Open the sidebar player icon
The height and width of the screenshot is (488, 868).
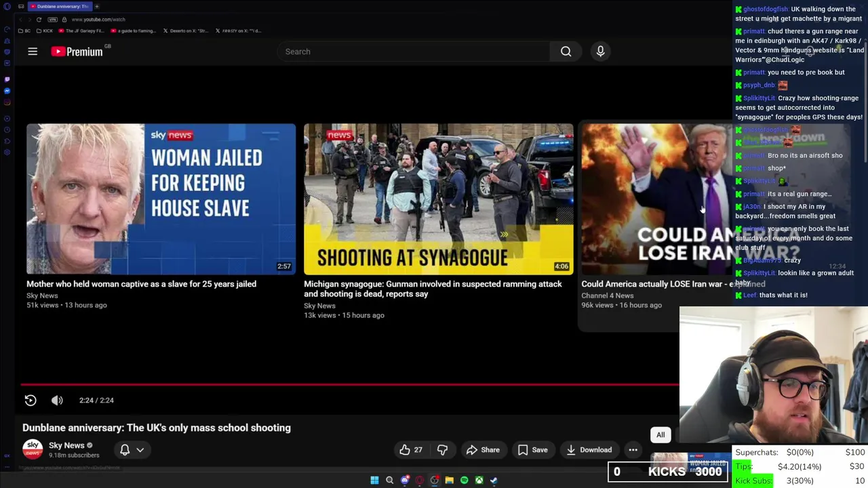coord(7,119)
